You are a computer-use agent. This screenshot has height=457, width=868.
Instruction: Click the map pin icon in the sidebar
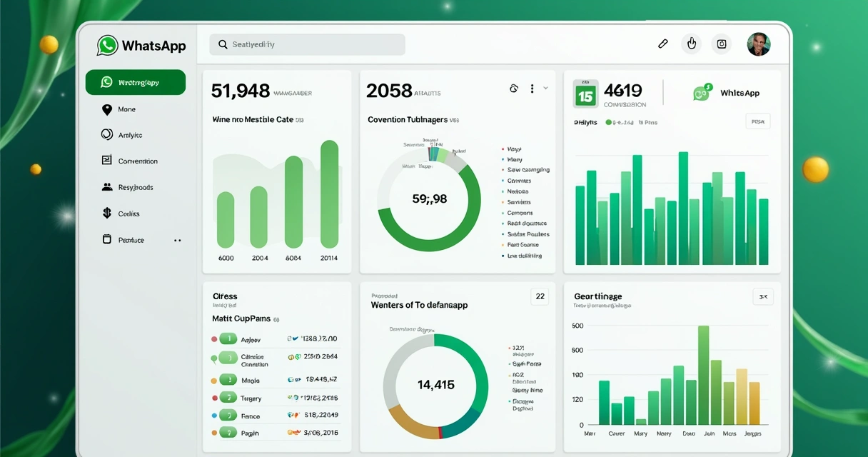coord(106,109)
